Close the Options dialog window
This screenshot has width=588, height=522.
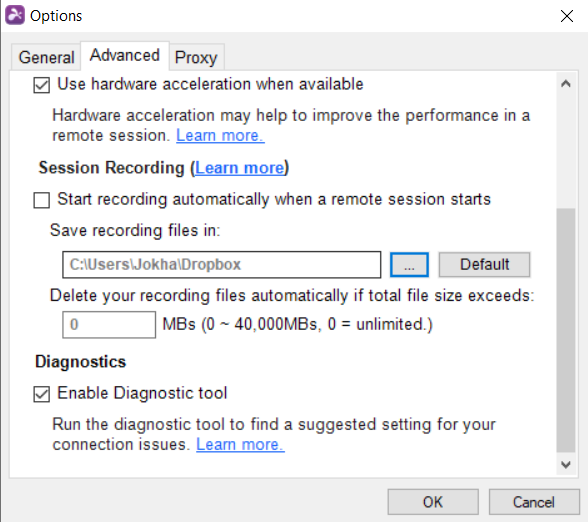(567, 16)
